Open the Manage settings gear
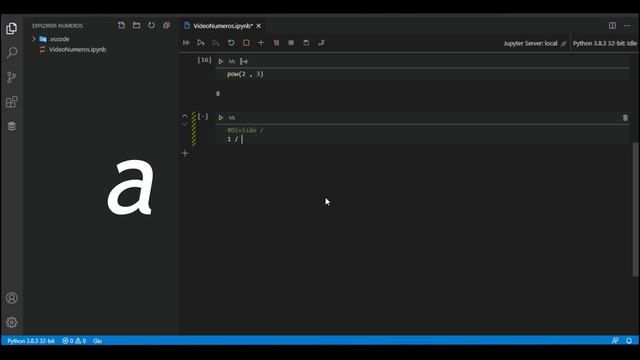640x360 pixels. tap(11, 322)
